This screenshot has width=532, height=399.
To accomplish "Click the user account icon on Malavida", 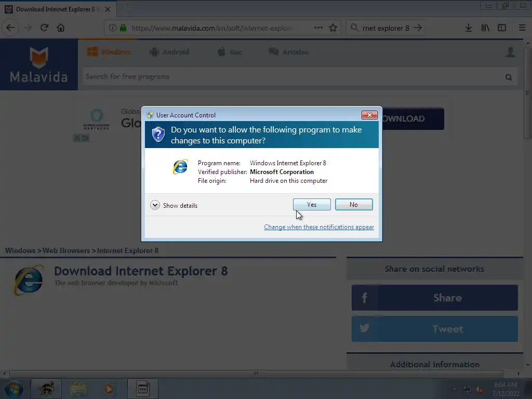I will [x=510, y=52].
